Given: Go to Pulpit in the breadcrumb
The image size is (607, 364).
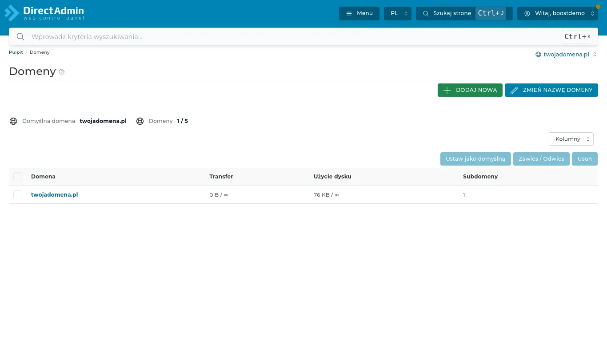Looking at the screenshot, I should coord(16,52).
